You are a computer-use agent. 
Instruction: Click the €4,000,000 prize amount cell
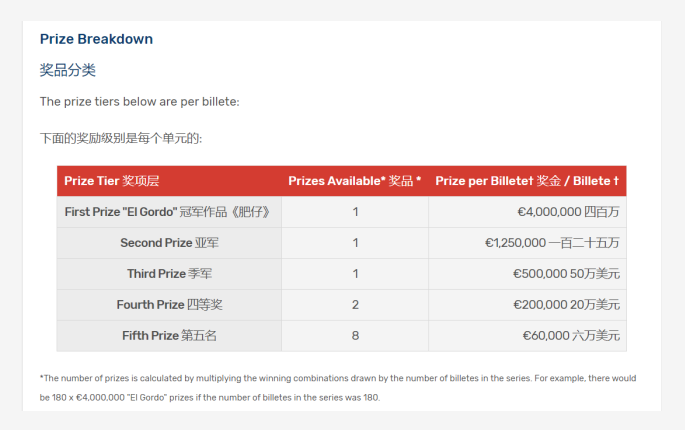tap(527, 212)
